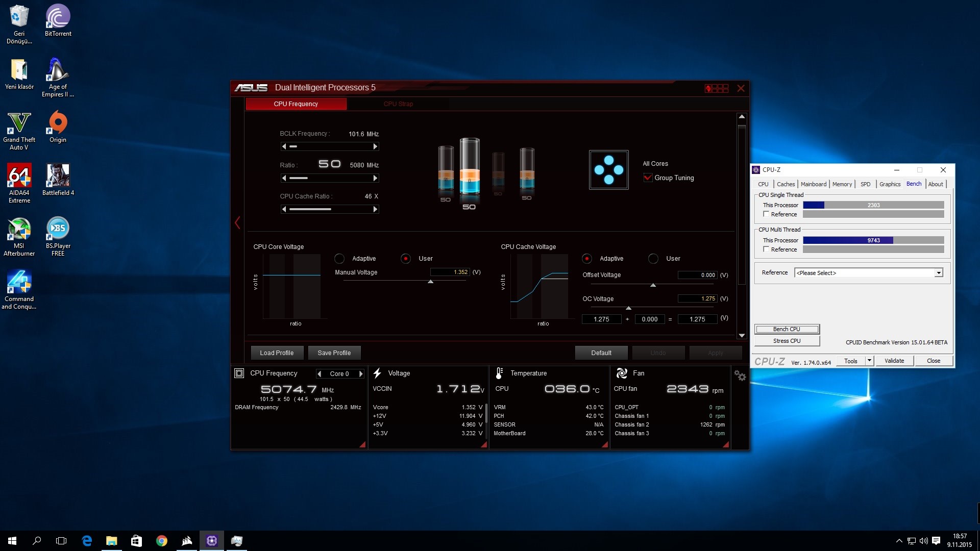Click the All Cores blue dots icon
980x551 pixels.
[608, 170]
